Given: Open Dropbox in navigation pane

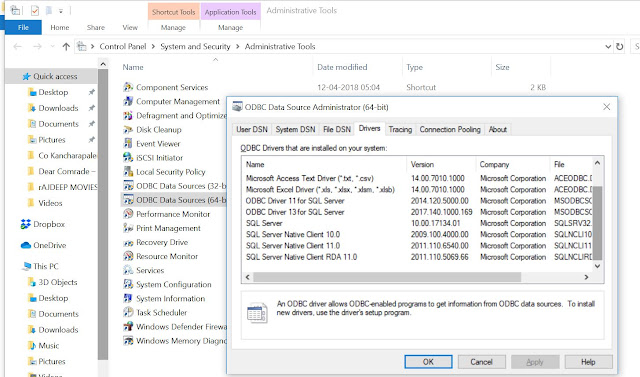Looking at the screenshot, I should [x=43, y=224].
